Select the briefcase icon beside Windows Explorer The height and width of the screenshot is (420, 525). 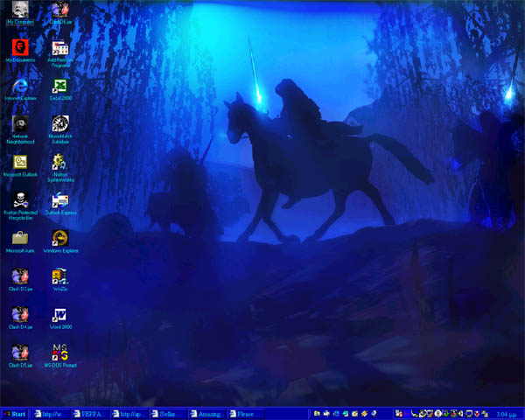pyautogui.click(x=20, y=241)
